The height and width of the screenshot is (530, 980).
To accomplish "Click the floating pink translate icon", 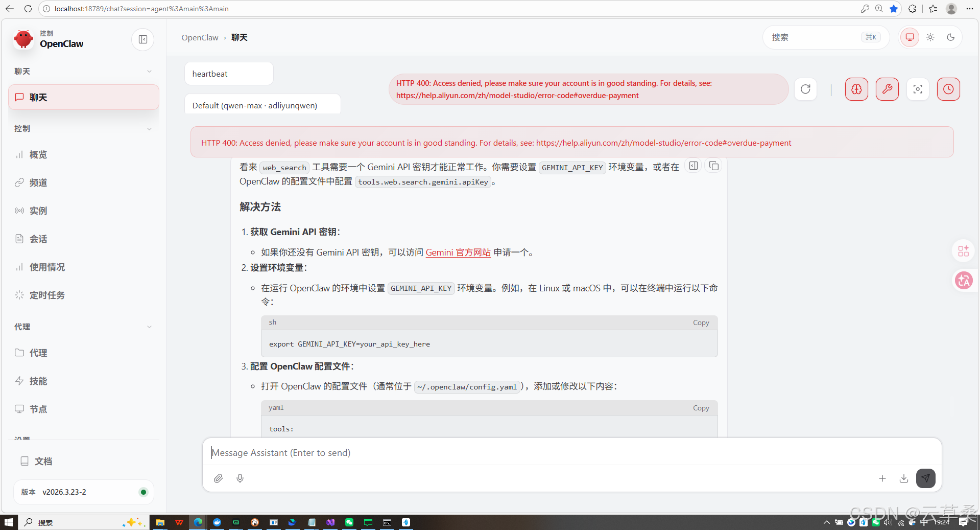I will click(964, 280).
